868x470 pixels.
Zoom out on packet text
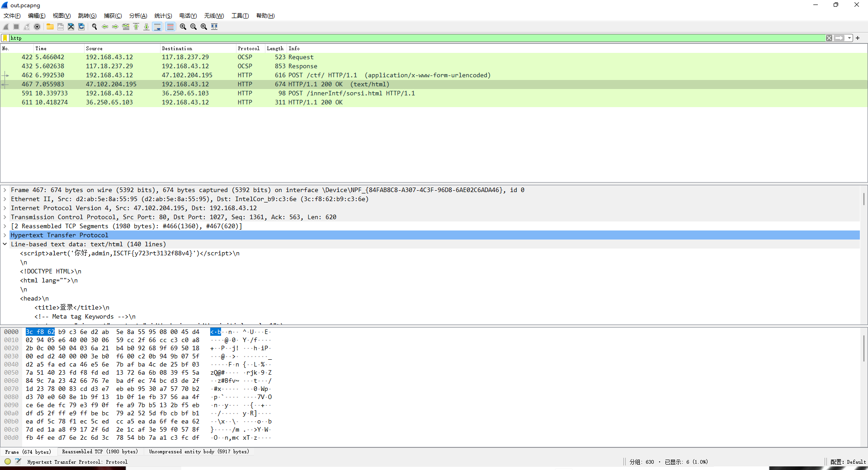pos(193,27)
